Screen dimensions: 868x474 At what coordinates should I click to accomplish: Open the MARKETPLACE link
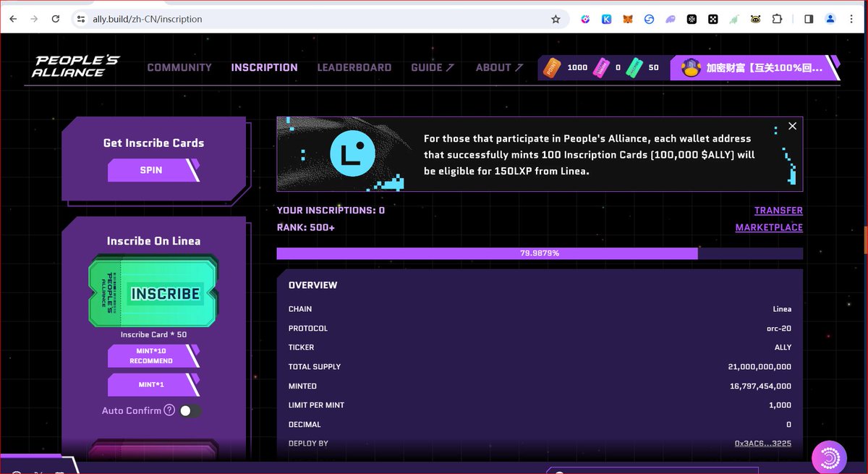(x=769, y=228)
